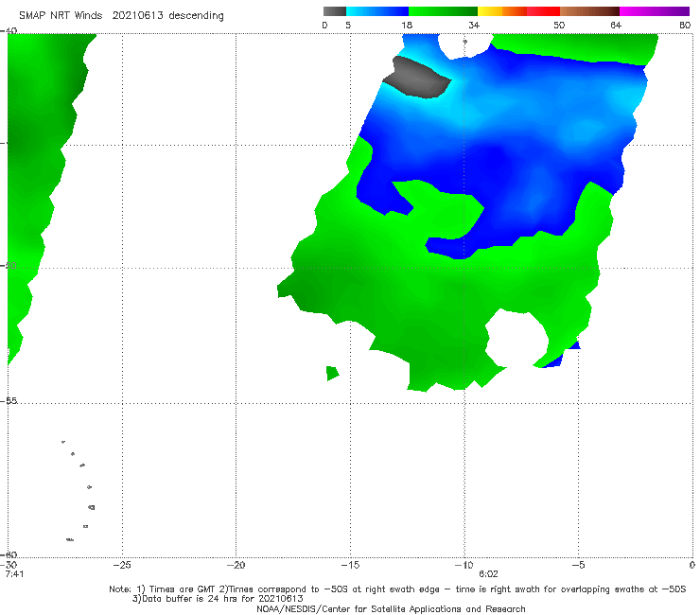Click the cyan-to-blue colorbar segment
The height and width of the screenshot is (615, 700).
pos(377,11)
